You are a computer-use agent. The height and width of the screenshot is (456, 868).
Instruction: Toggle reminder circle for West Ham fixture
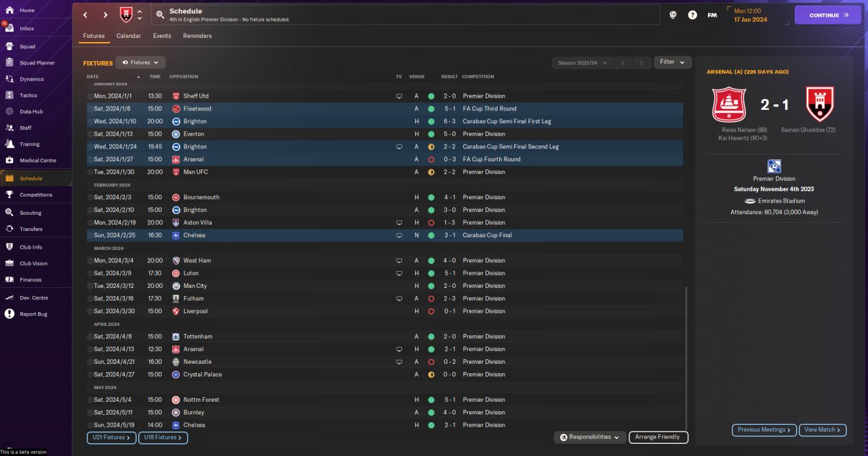90,261
